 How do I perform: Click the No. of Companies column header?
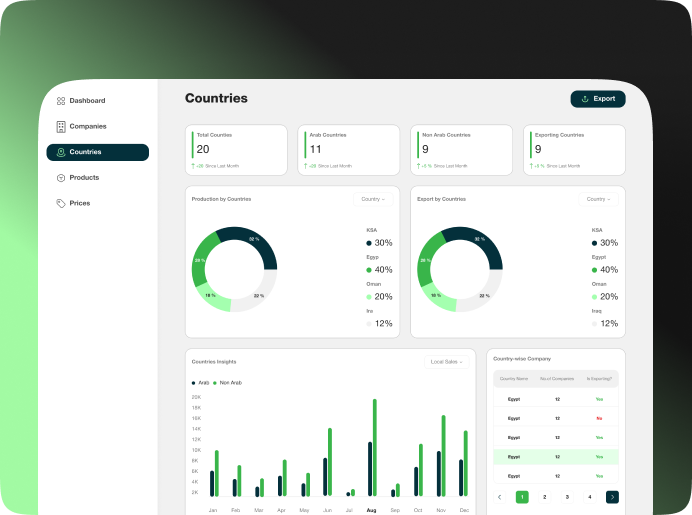[x=557, y=379]
